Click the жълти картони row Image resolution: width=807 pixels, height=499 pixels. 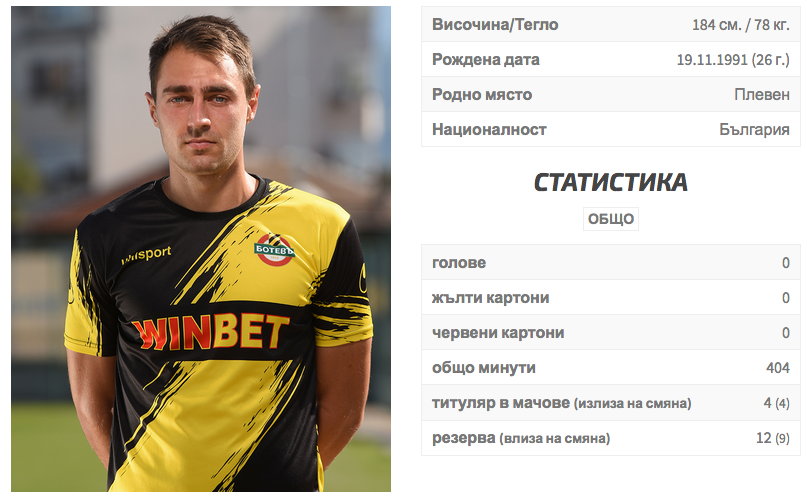[x=611, y=297]
